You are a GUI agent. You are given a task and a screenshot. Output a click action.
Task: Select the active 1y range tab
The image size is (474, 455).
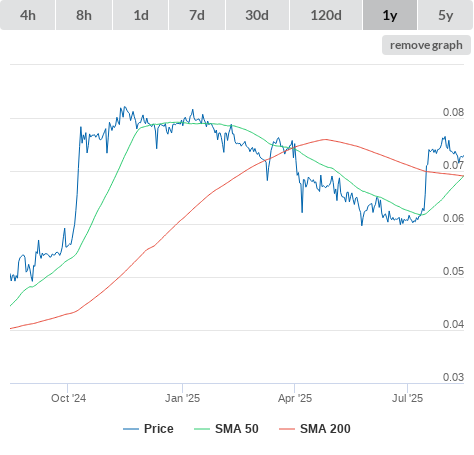coord(390,15)
